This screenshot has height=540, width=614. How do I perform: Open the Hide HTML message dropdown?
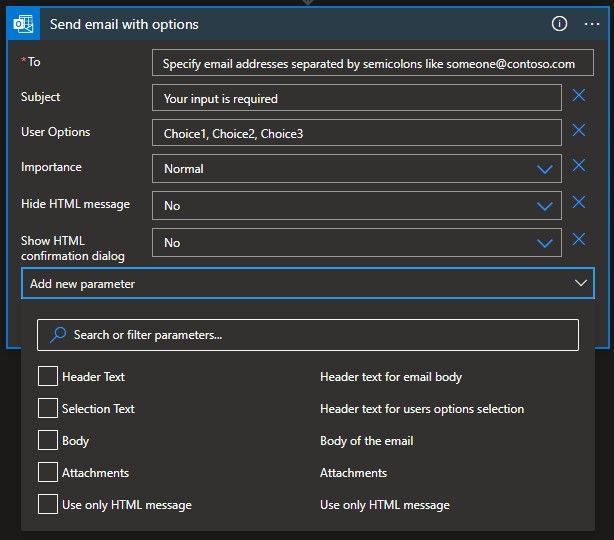coord(545,206)
